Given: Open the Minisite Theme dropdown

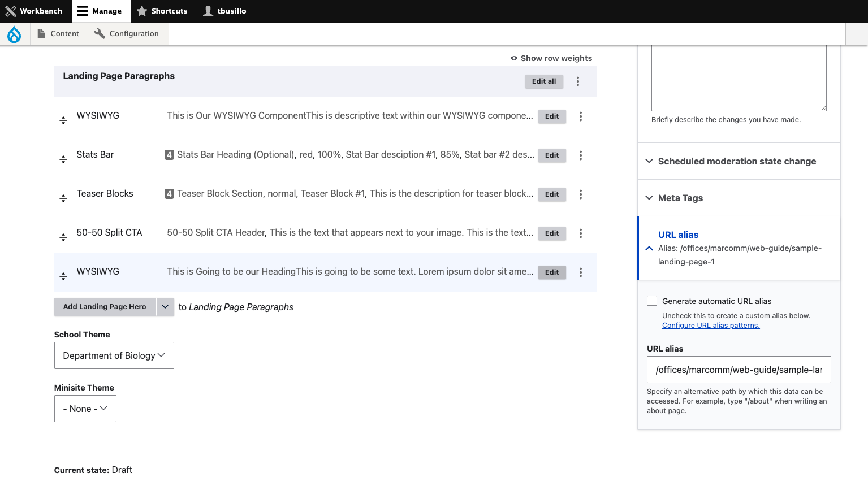Looking at the screenshot, I should coord(85,409).
